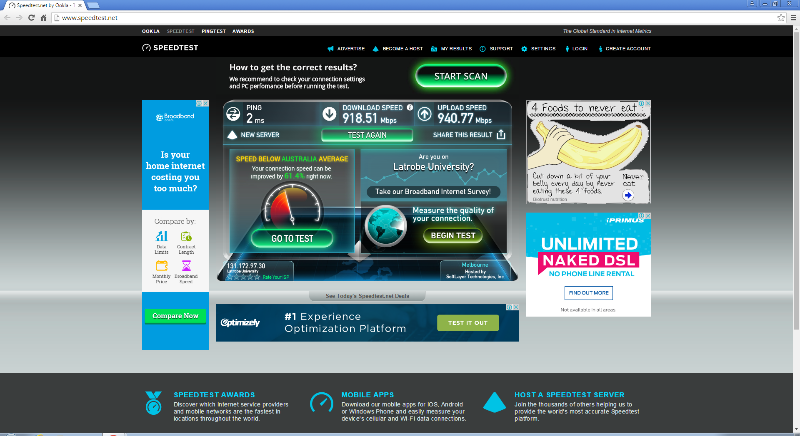Click the download speed arrow icon
The width and height of the screenshot is (800, 436).
click(329, 114)
